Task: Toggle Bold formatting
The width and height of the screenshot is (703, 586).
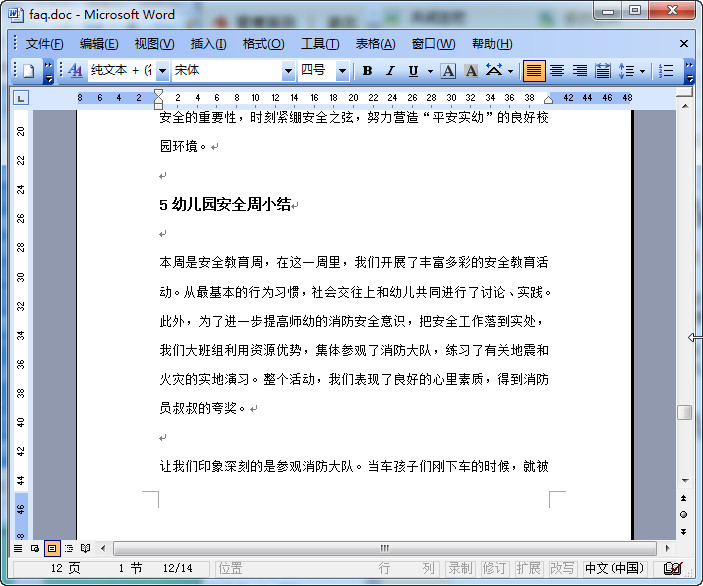Action: coord(367,71)
